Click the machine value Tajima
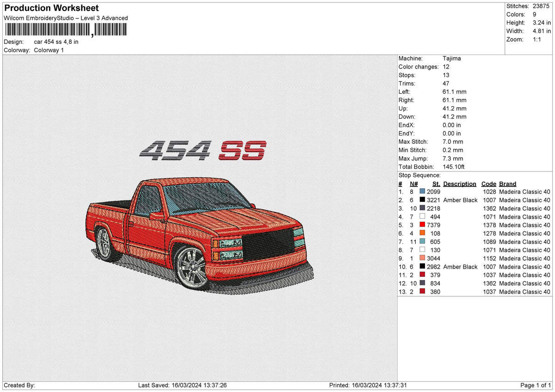 pyautogui.click(x=452, y=58)
